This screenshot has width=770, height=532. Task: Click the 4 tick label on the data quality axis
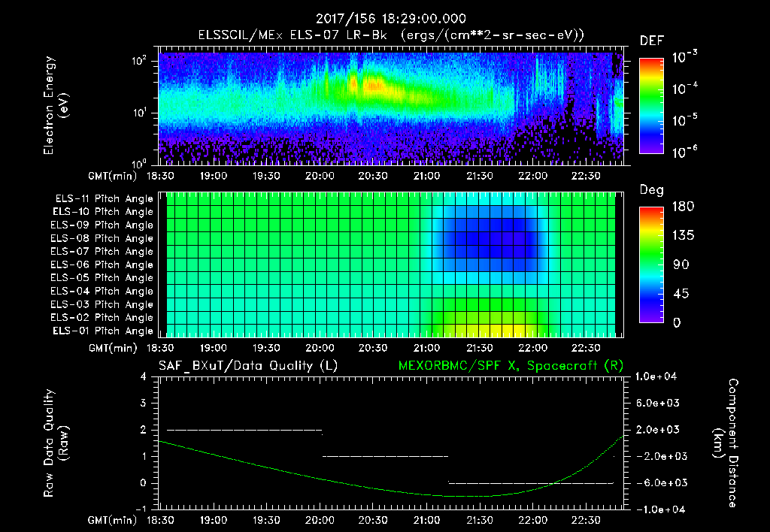(144, 377)
